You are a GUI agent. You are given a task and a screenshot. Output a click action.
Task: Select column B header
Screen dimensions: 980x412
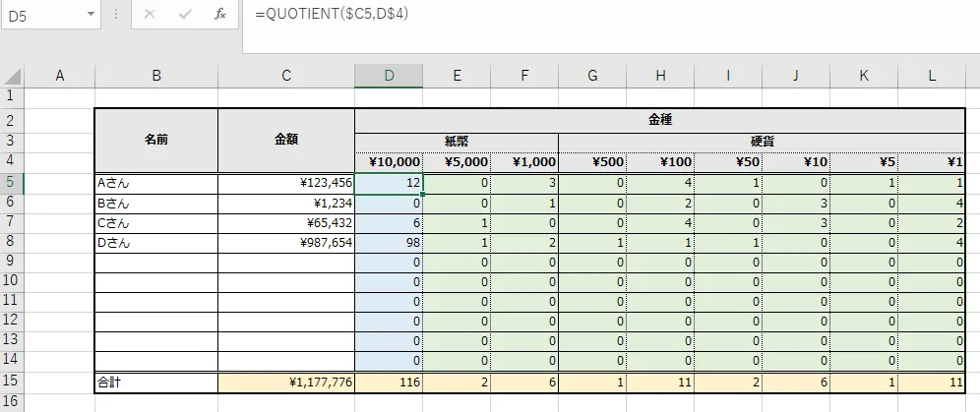click(156, 76)
